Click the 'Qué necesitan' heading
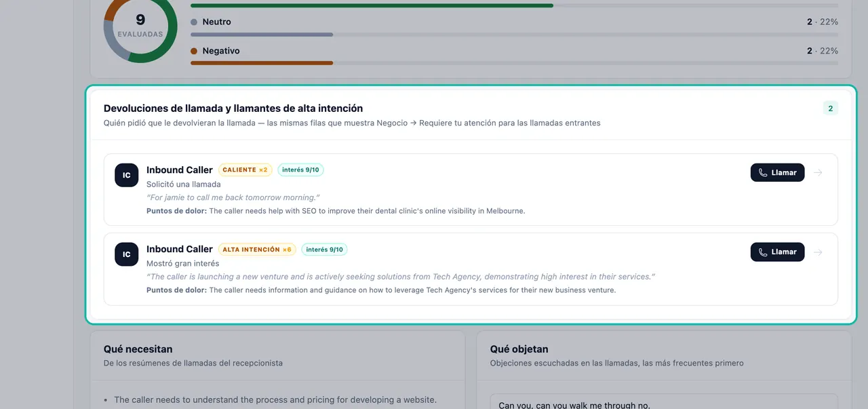This screenshot has height=409, width=868. pos(138,349)
